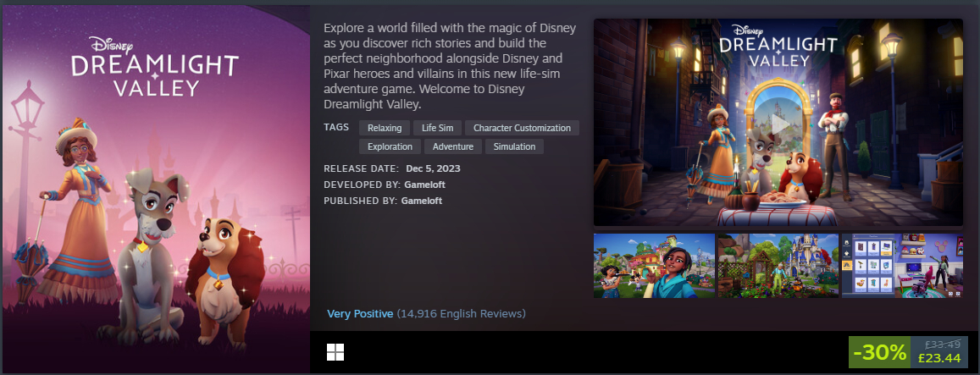
Task: Open publisher Gameloft's page
Action: click(x=421, y=201)
